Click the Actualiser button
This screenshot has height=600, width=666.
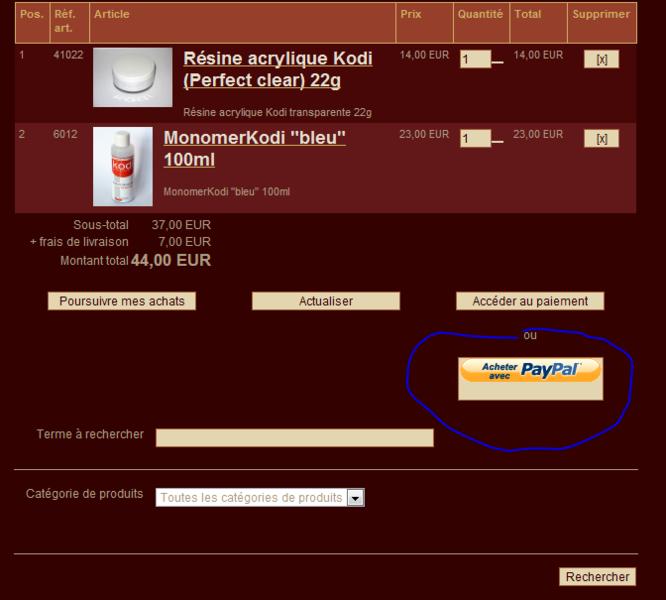pos(326,301)
